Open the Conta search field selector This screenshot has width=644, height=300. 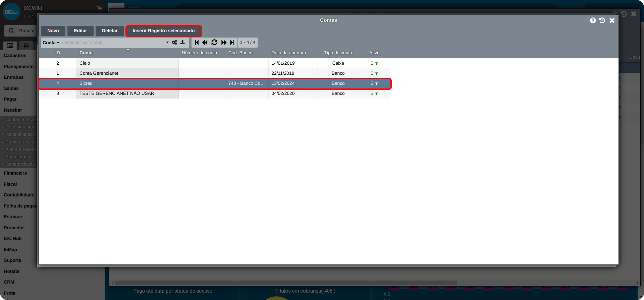pyautogui.click(x=51, y=43)
